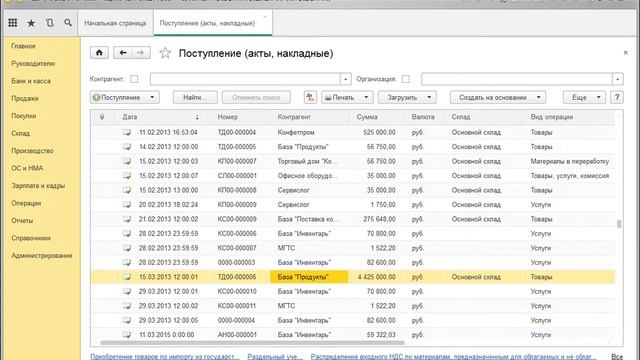Click the horizontal scrollbar of the list
This screenshot has height=360, width=640.
pyautogui.click(x=252, y=342)
